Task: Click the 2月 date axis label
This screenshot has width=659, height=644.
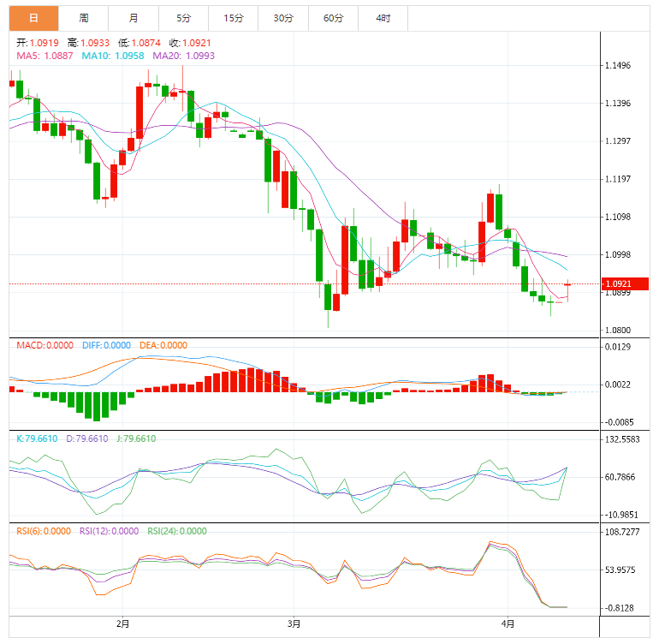Action: [122, 623]
